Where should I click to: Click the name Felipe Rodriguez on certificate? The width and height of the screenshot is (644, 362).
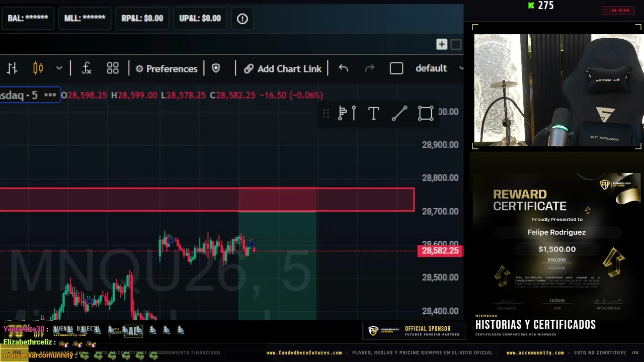pyautogui.click(x=556, y=232)
